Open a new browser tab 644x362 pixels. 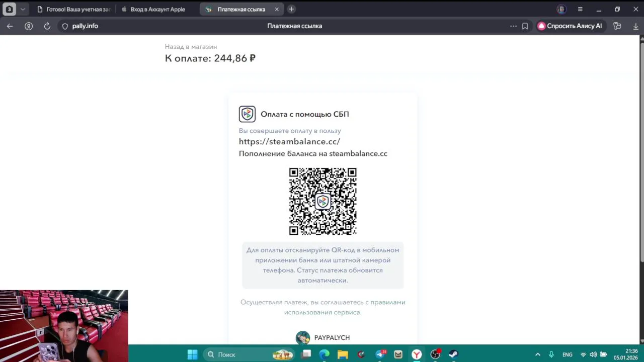(291, 9)
